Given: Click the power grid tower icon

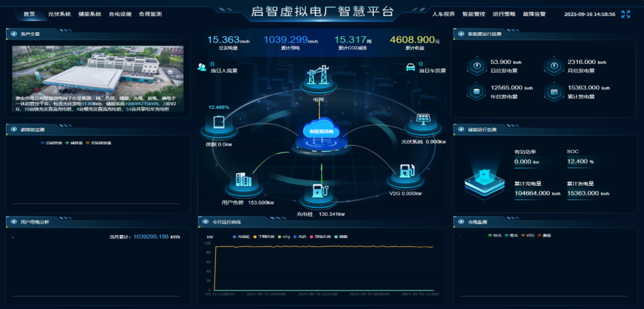Looking at the screenshot, I should pyautogui.click(x=319, y=76).
